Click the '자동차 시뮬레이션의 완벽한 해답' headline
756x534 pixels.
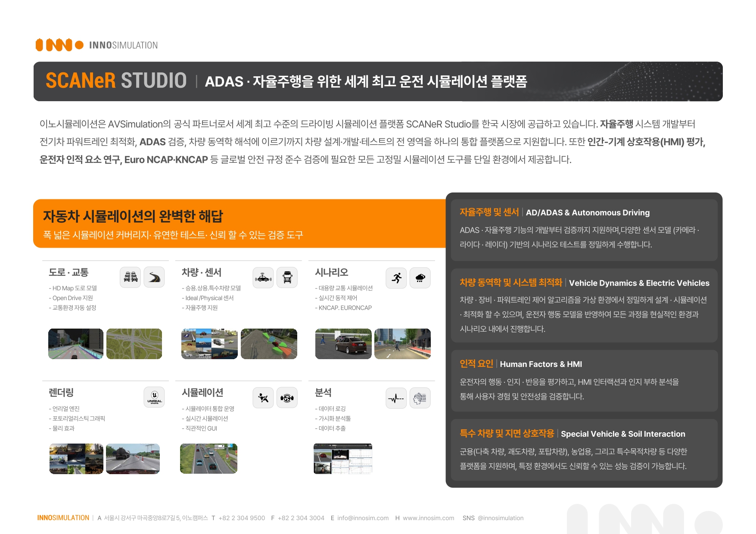[133, 216]
